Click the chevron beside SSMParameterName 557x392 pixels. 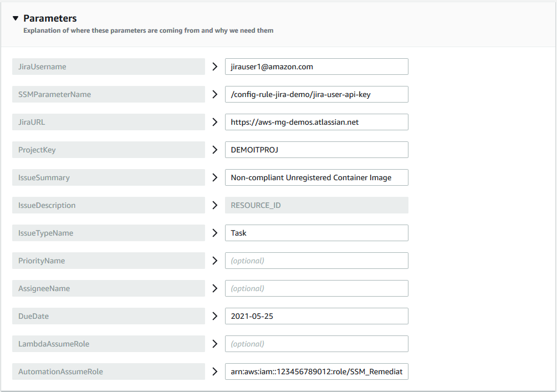click(215, 94)
